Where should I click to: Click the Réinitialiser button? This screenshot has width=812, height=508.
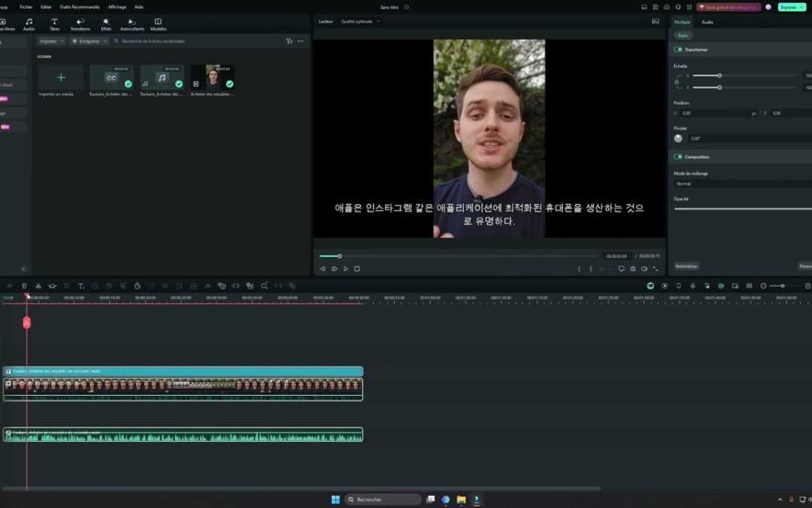(686, 266)
